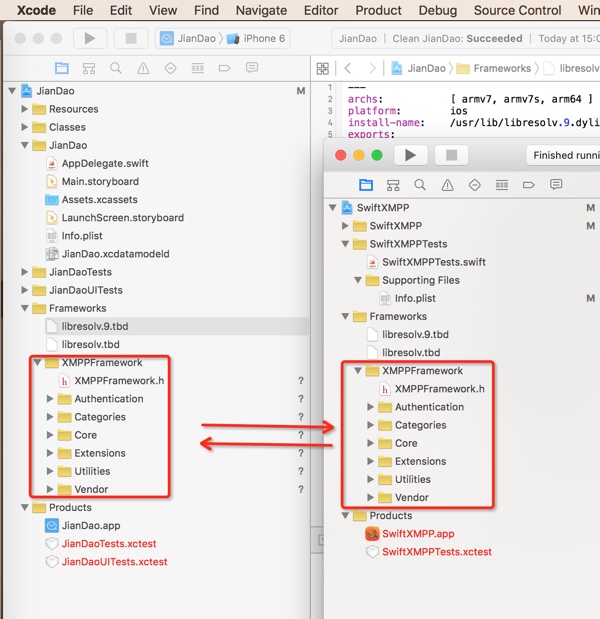This screenshot has height=619, width=600.
Task: Go forward in editor history
Action: point(372,68)
